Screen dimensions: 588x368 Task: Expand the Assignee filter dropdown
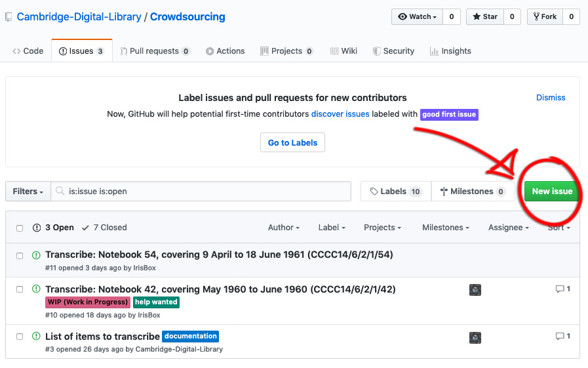click(508, 228)
